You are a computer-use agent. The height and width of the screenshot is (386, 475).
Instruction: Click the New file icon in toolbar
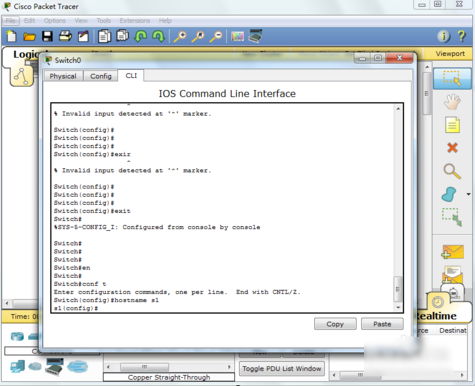click(x=12, y=36)
